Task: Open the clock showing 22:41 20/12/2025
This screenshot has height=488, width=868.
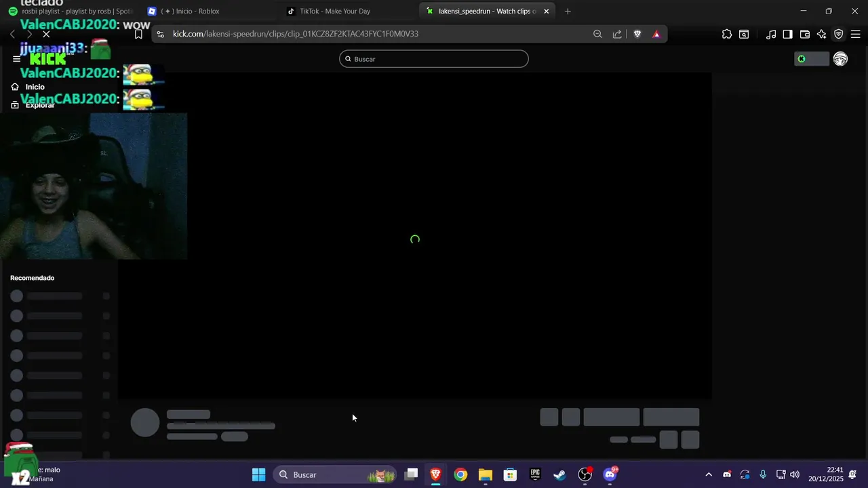Action: (x=826, y=474)
